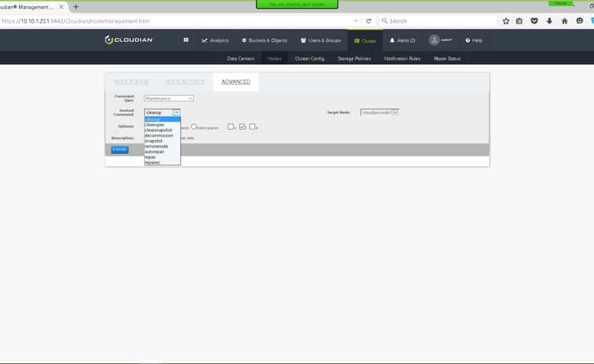The width and height of the screenshot is (594, 364).
Task: Open the Command Type dropdown
Action: 168,98
